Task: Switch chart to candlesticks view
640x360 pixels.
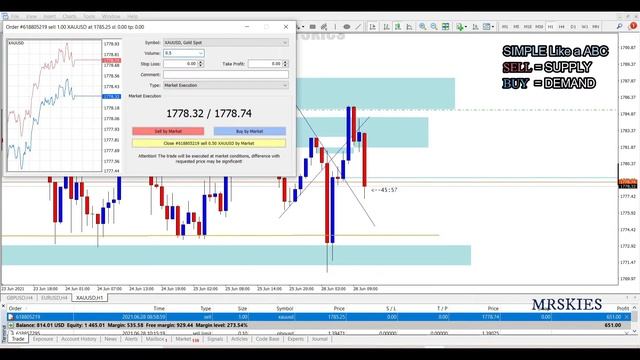Action: [398, 27]
